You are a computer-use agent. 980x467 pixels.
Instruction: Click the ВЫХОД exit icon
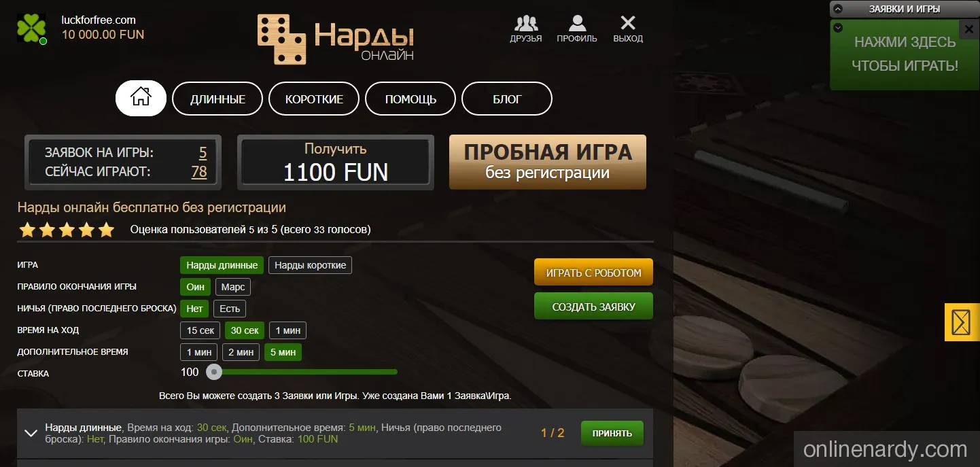[x=627, y=29]
